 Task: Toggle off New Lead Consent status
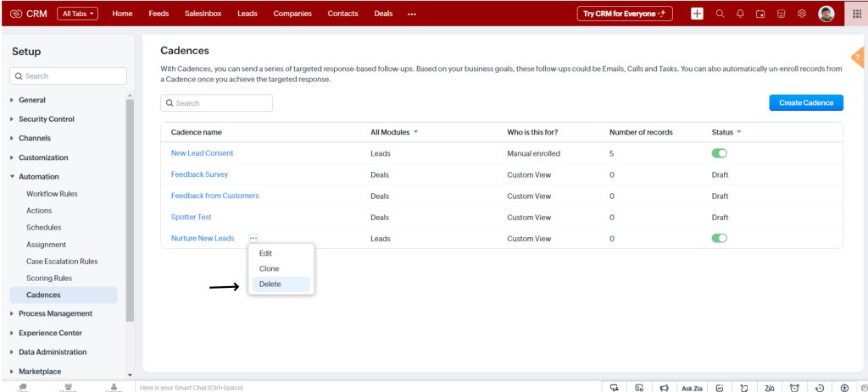720,153
